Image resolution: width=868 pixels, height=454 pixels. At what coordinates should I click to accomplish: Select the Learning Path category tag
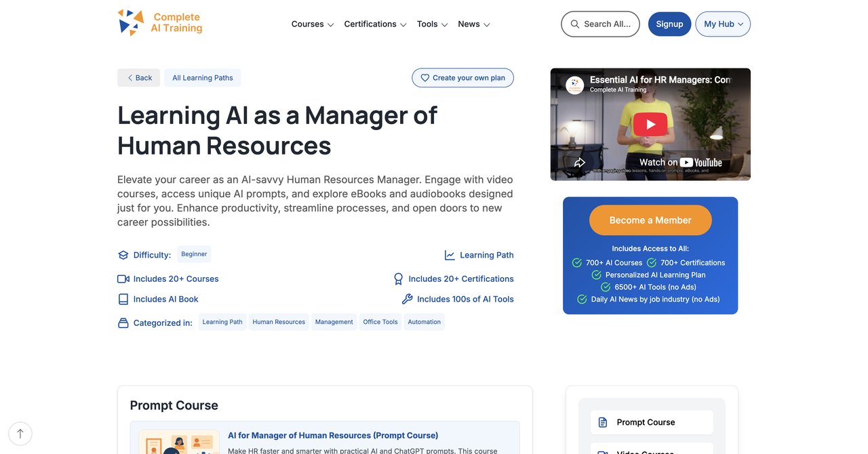click(222, 322)
